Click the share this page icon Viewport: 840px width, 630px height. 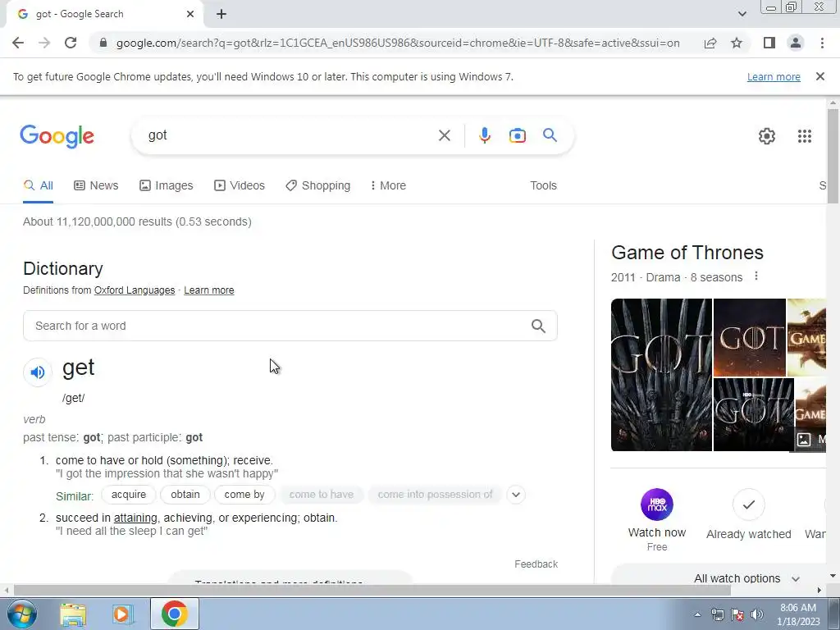[x=710, y=43]
